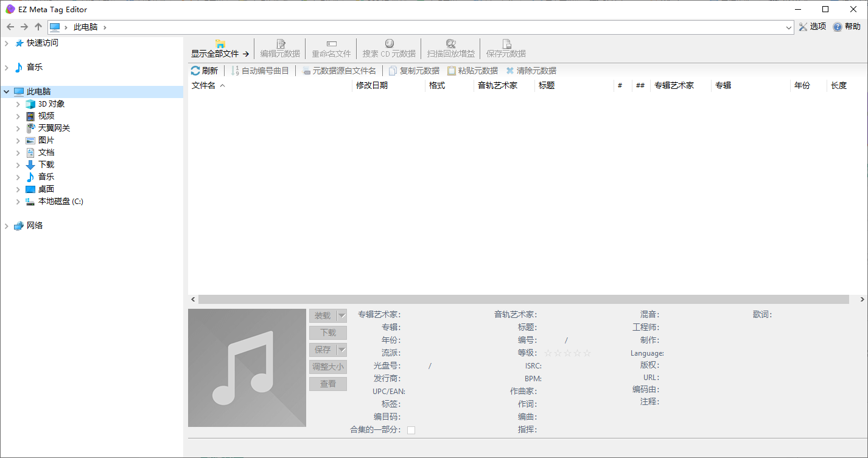Select 网络 in the folder tree
The image size is (868, 458).
(x=35, y=226)
